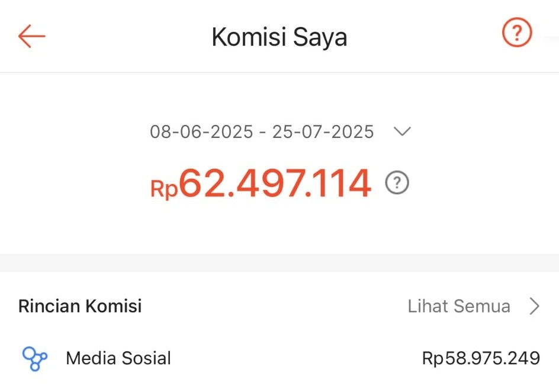The width and height of the screenshot is (559, 392).
Task: Click the arrow next to Lihat Semua
Action: [535, 306]
